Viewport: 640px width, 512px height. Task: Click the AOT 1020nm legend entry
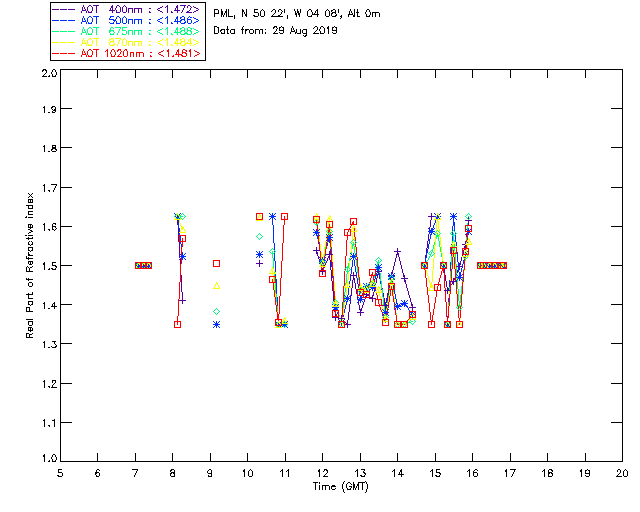coord(126,53)
